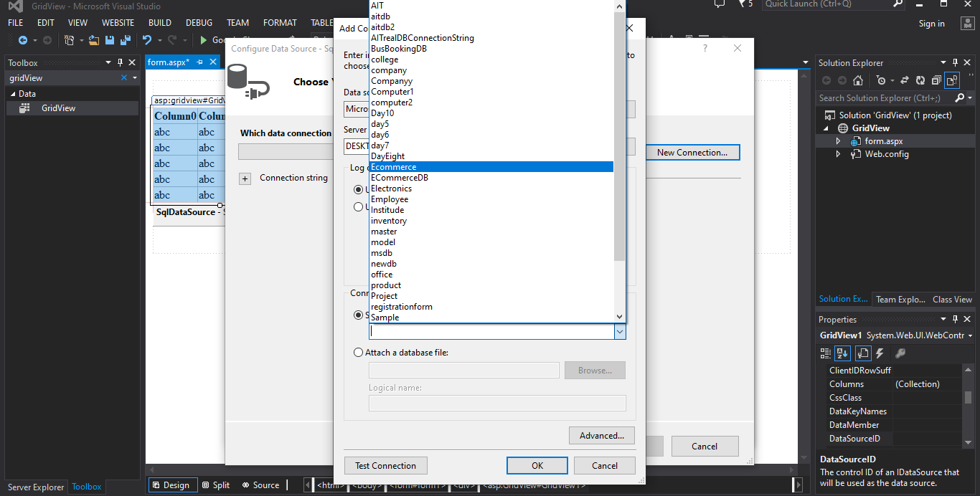This screenshot has height=496, width=980.
Task: Click Sync with Active Document icon
Action: (x=905, y=80)
